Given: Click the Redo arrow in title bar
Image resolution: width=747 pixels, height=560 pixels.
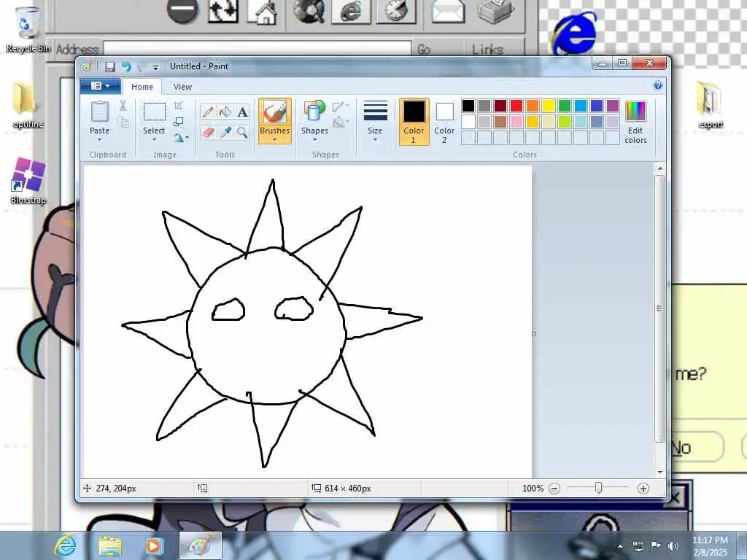Looking at the screenshot, I should [x=142, y=66].
